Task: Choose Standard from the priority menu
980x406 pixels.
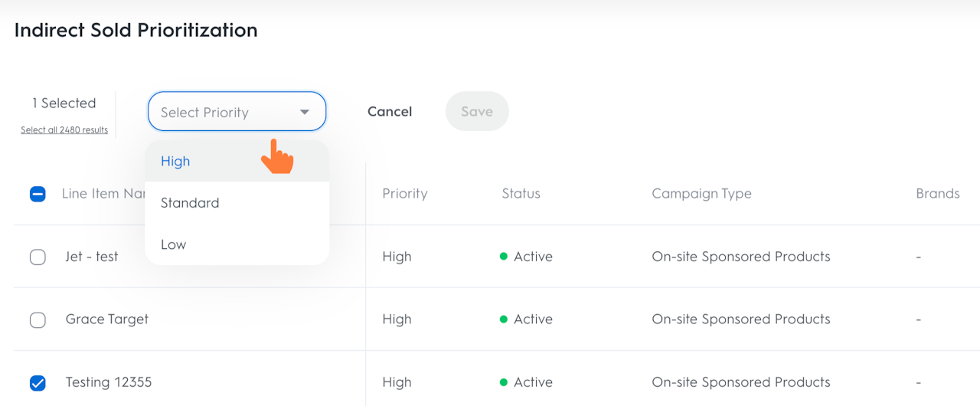Action: (x=190, y=203)
